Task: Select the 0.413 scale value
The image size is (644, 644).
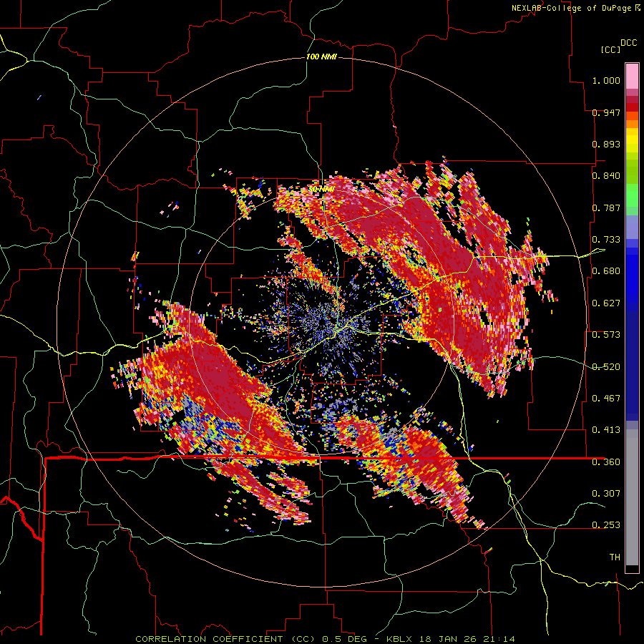Action: point(606,430)
